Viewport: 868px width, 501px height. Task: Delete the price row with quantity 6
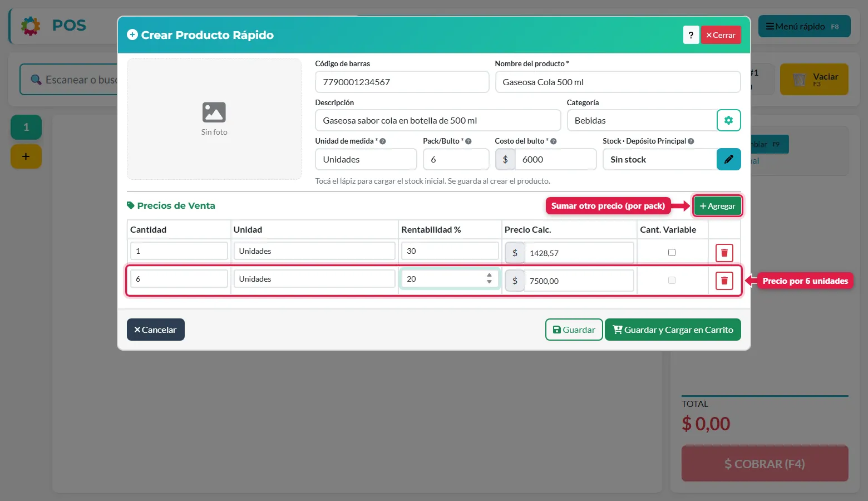pos(724,281)
